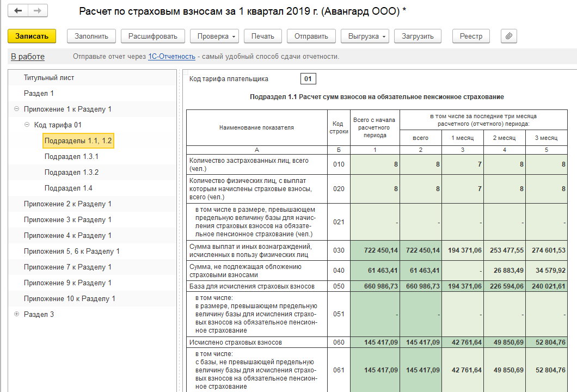Open attachments via the paperclip icon
The width and height of the screenshot is (577, 392).
coord(508,36)
